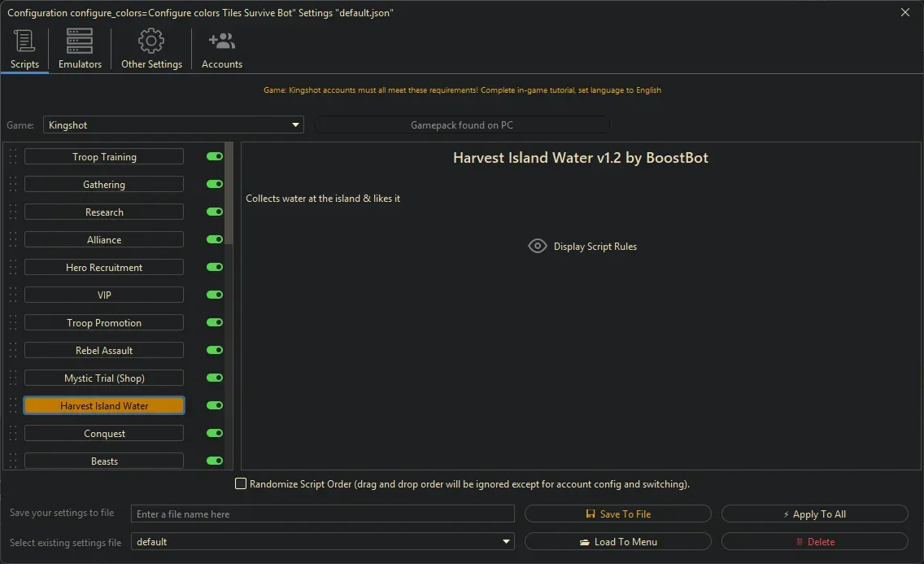Expand the Game dropdown showing Kingshot
The width and height of the screenshot is (924, 564).
tap(295, 125)
